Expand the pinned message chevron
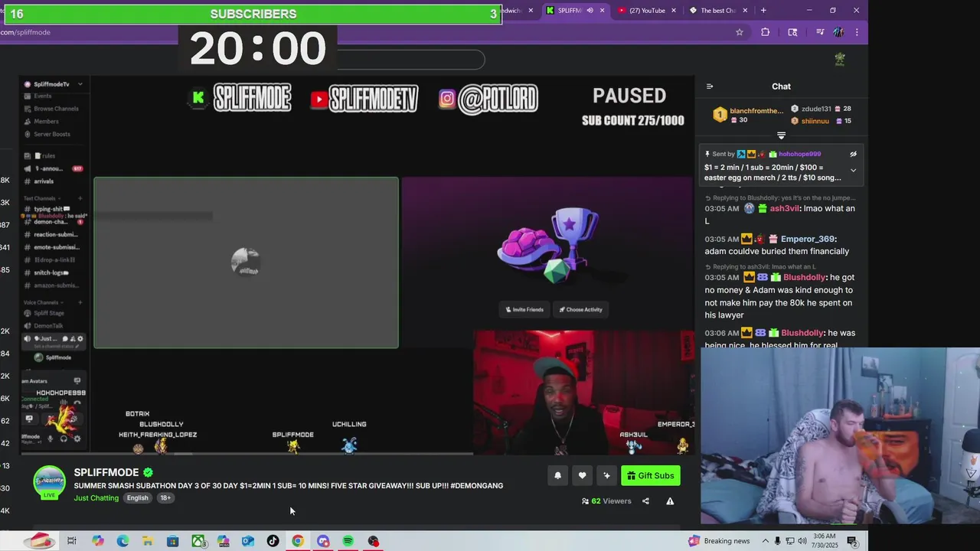The height and width of the screenshot is (551, 980). click(853, 170)
